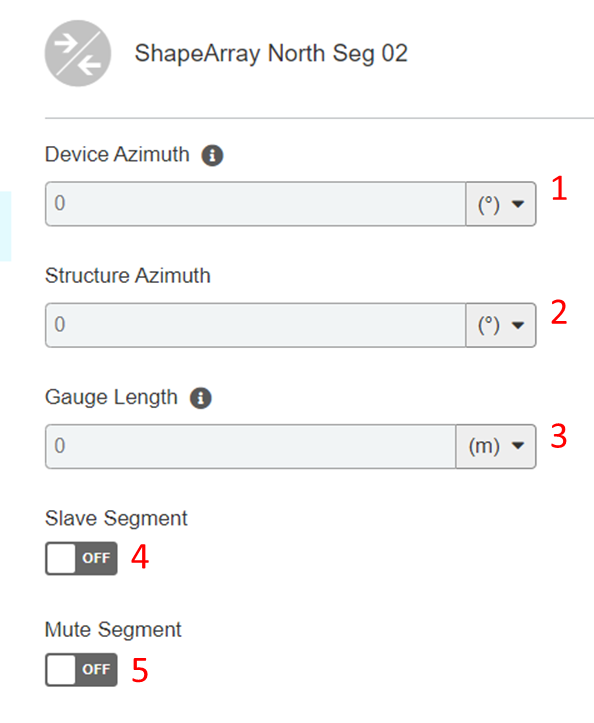Click the Device Azimuth label text
Screen dimensions: 594x723
pos(117,154)
